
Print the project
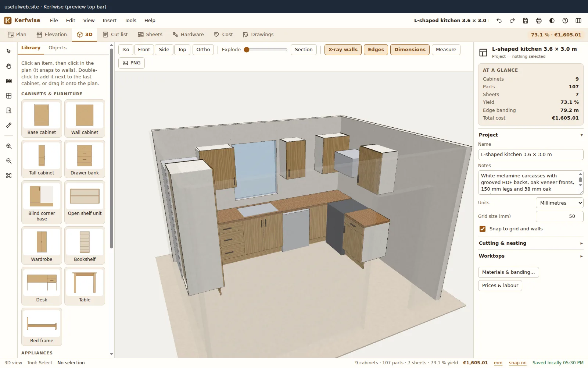pos(539,21)
